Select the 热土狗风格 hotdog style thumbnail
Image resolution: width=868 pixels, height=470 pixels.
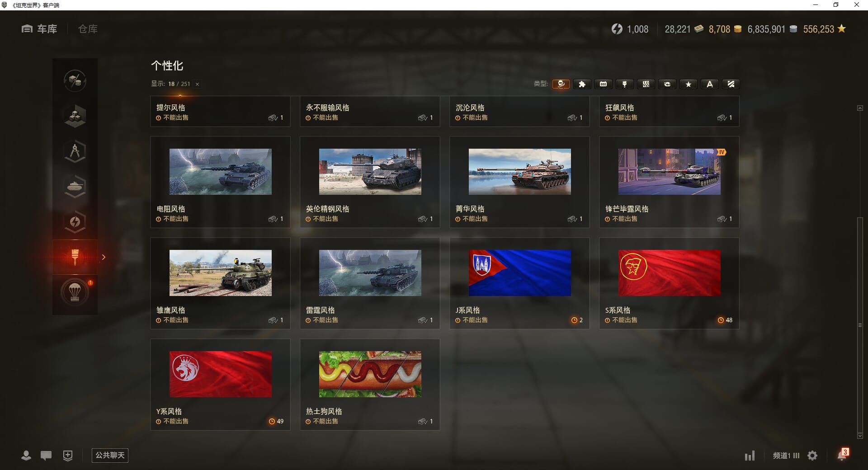(x=370, y=374)
